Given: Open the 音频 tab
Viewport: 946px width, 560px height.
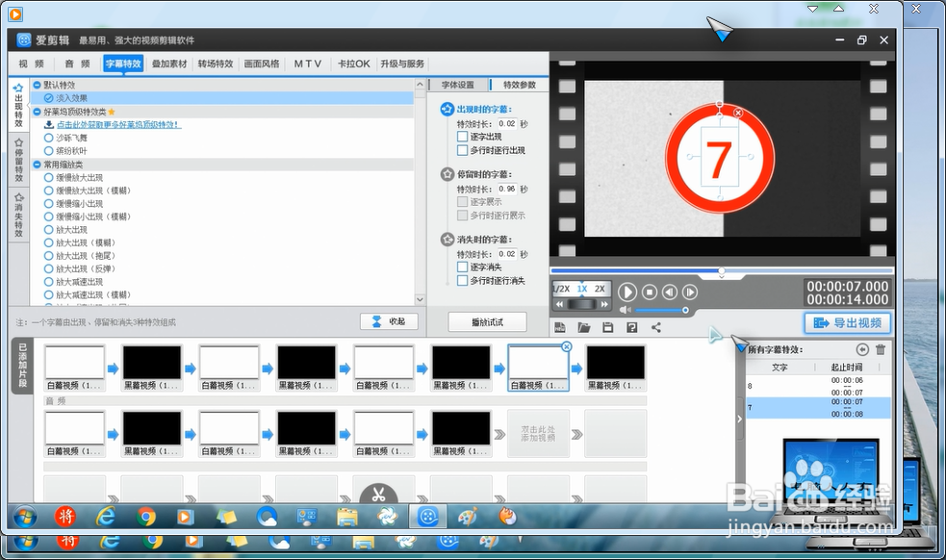Looking at the screenshot, I should point(77,64).
